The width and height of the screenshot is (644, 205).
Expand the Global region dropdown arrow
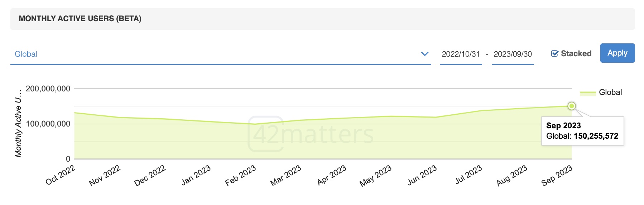coord(425,54)
